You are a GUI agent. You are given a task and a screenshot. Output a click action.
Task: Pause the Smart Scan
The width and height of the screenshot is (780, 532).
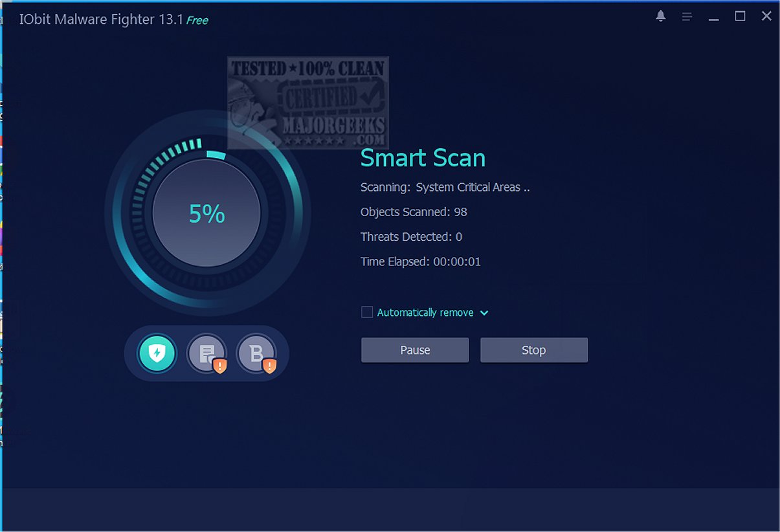click(x=415, y=350)
